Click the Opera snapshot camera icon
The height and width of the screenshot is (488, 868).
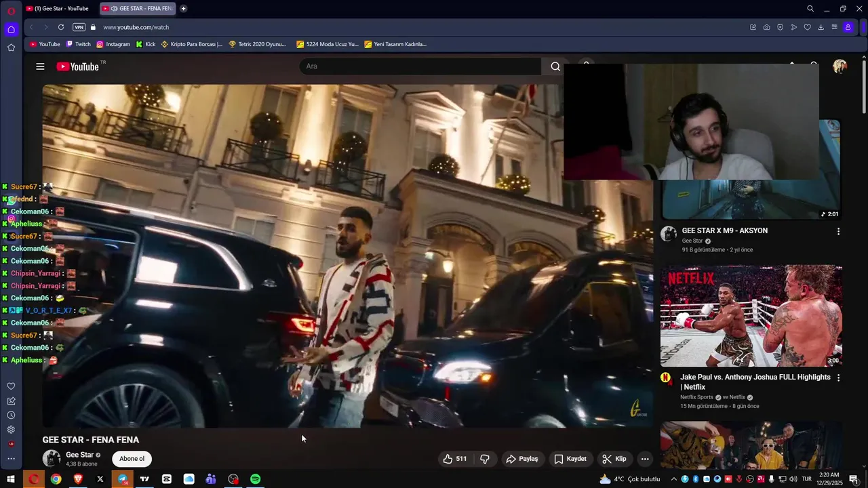click(766, 27)
